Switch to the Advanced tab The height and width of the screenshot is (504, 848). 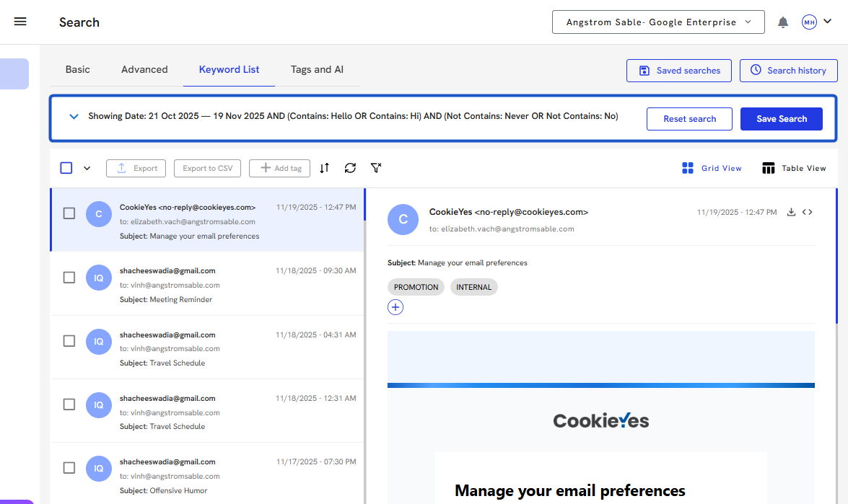coord(144,70)
